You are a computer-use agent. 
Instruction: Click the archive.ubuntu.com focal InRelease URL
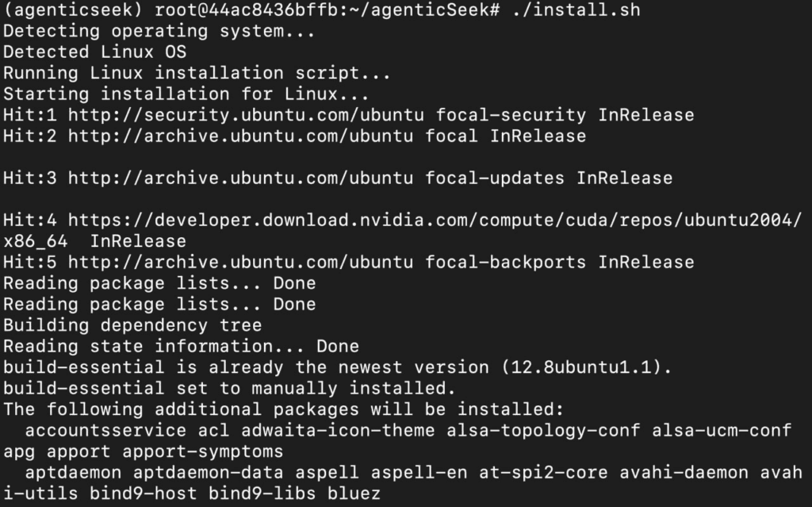pos(241,136)
